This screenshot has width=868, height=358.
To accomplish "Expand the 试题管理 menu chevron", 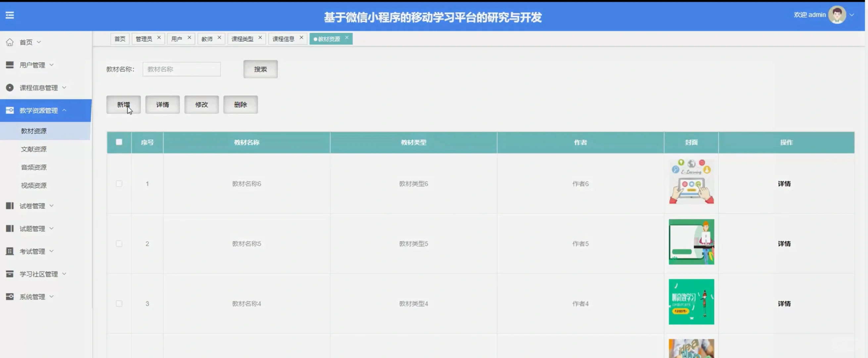I will (x=52, y=228).
